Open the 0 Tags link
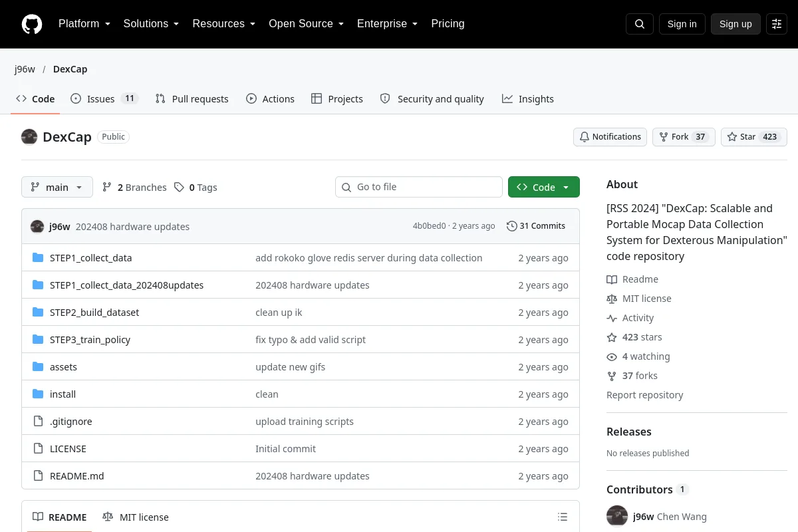This screenshot has height=532, width=798. [x=196, y=188]
